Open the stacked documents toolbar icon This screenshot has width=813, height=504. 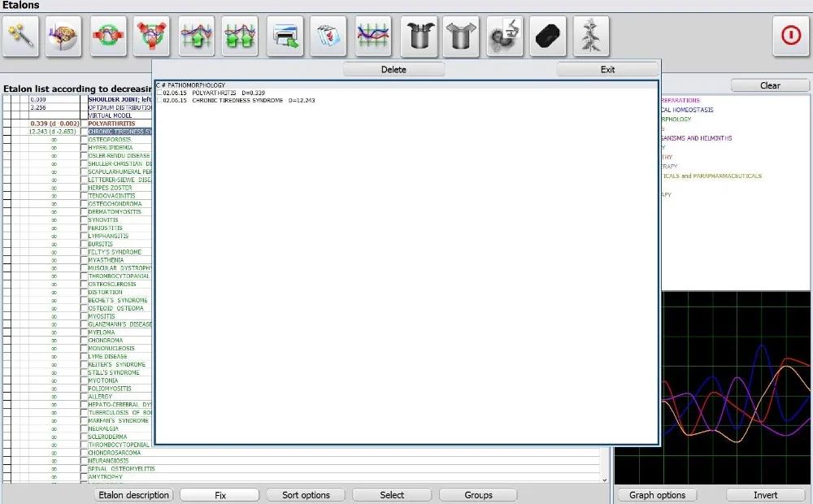tap(328, 36)
